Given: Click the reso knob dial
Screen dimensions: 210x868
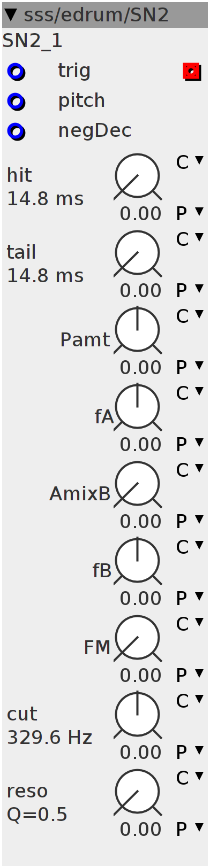Looking at the screenshot, I should pyautogui.click(x=138, y=793).
